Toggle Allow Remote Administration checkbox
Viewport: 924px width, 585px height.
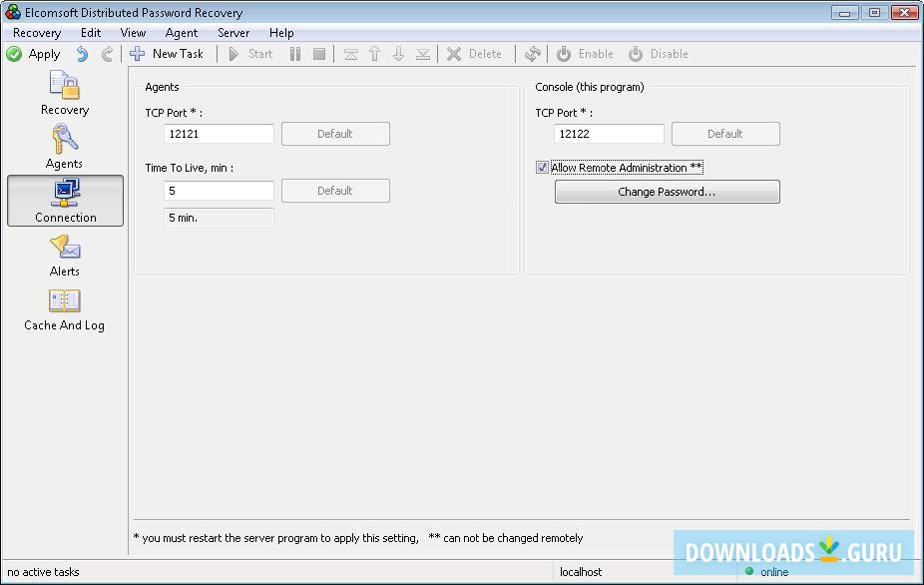click(542, 168)
